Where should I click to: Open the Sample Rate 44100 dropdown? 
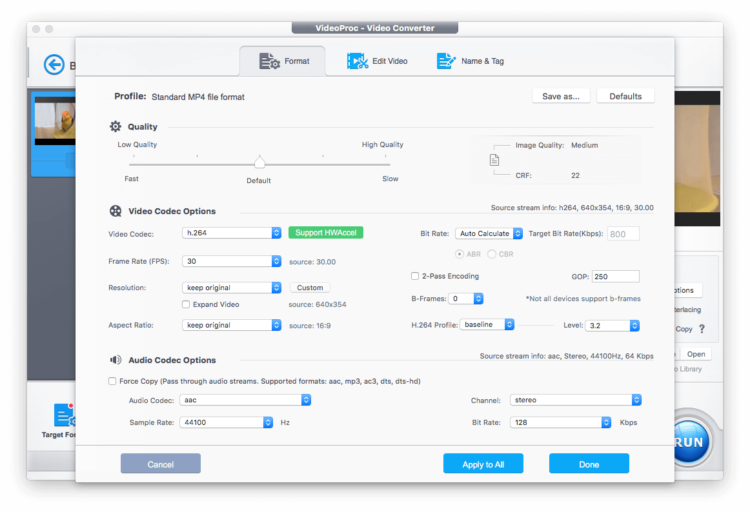pyautogui.click(x=226, y=423)
